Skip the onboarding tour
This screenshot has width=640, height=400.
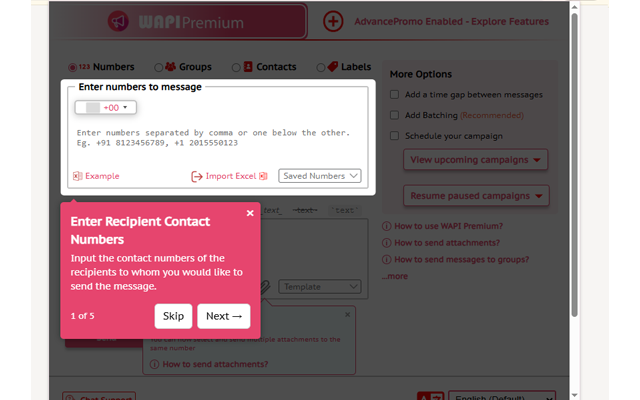coord(173,316)
